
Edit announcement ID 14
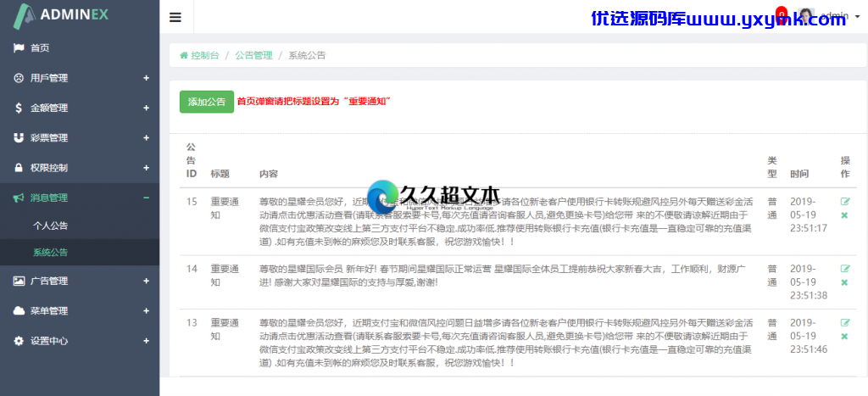coord(845,269)
